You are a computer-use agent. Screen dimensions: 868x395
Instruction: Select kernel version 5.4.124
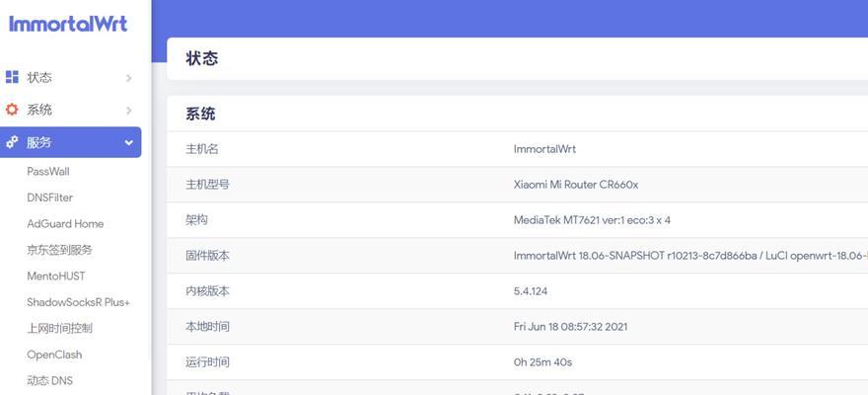tap(531, 291)
